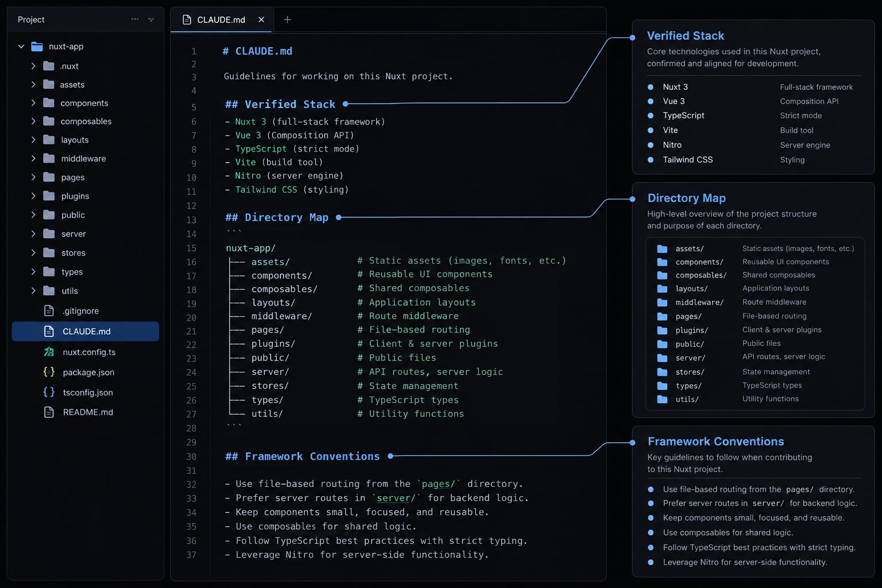The width and height of the screenshot is (882, 588).
Task: Click 'Tailwind CSS' on editor line 11
Action: (266, 189)
